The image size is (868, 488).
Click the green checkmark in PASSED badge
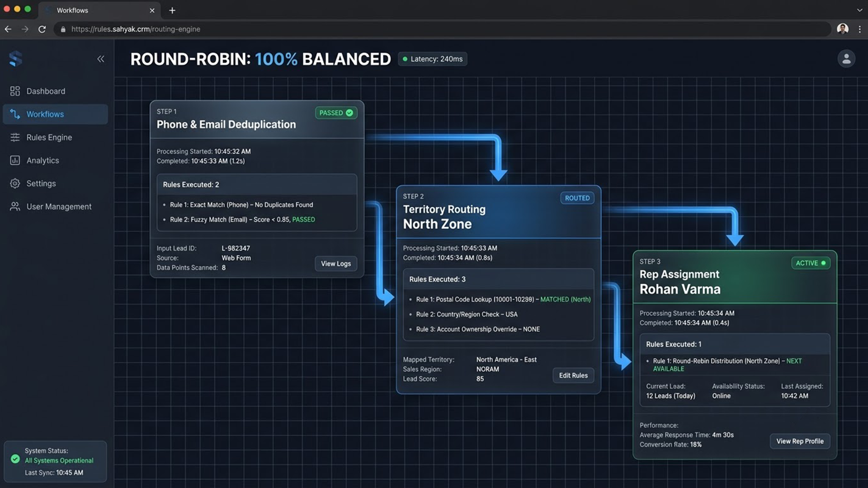[349, 113]
